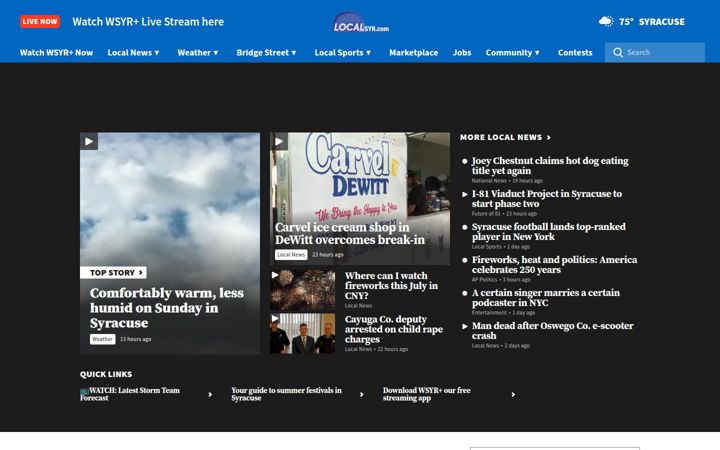
Task: Expand the Local News dropdown
Action: (x=133, y=52)
